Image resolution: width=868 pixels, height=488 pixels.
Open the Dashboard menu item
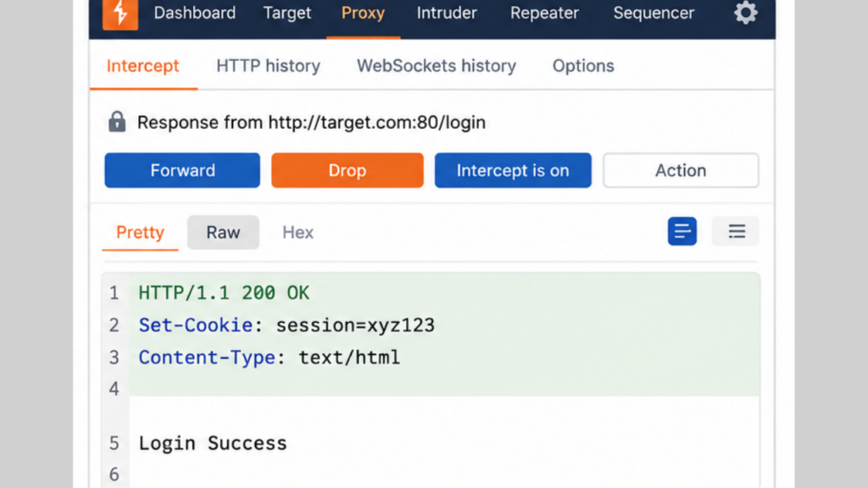195,13
